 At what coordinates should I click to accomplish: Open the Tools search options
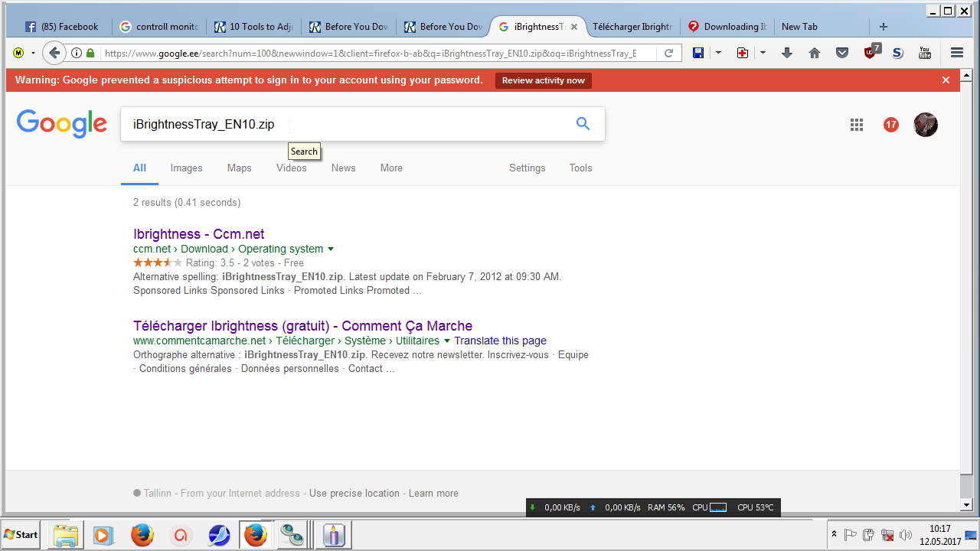[x=580, y=168]
